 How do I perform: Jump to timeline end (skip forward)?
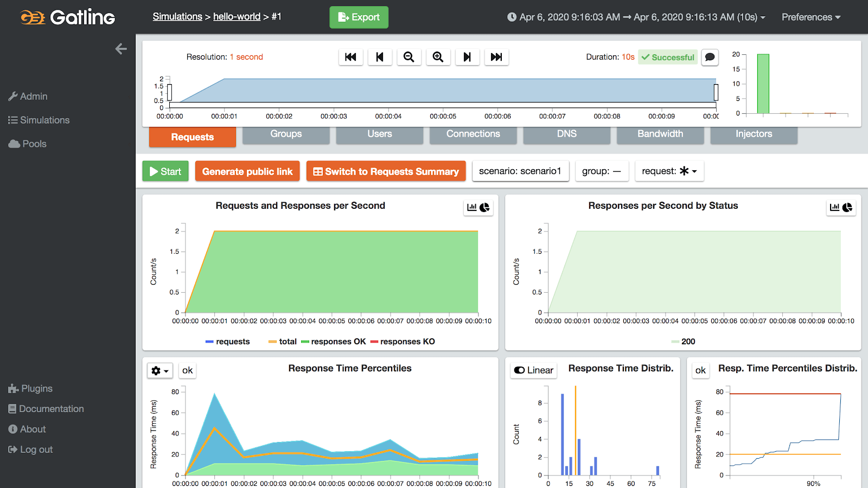[x=496, y=57]
